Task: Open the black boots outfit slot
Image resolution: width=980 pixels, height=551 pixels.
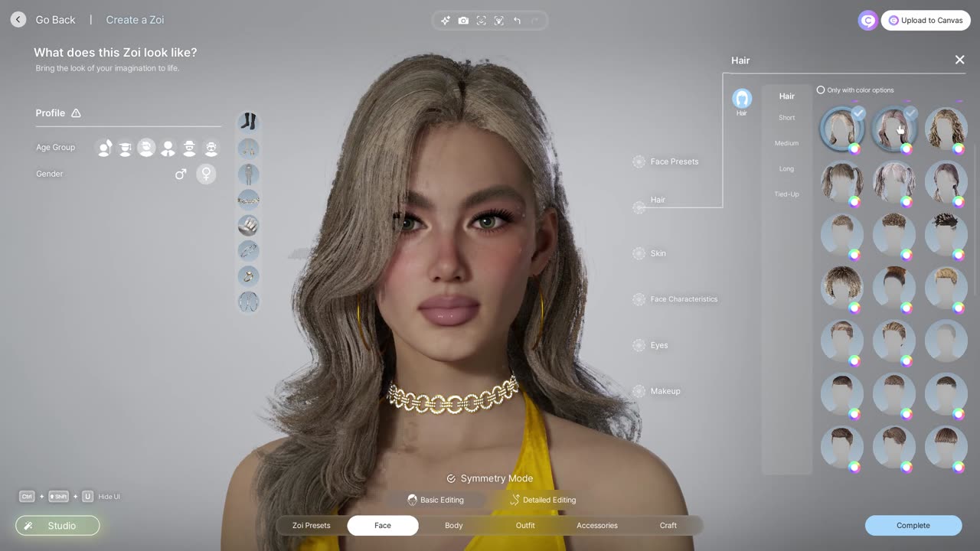Action: [x=248, y=122]
